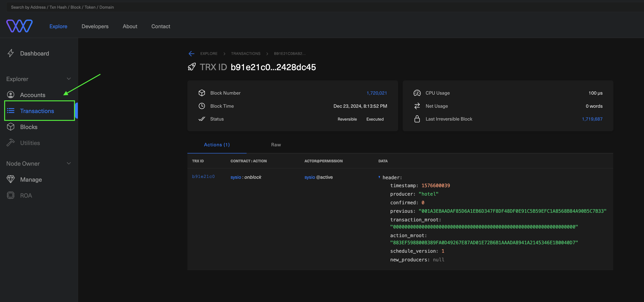
Task: Click the new_producers null value
Action: point(438,260)
